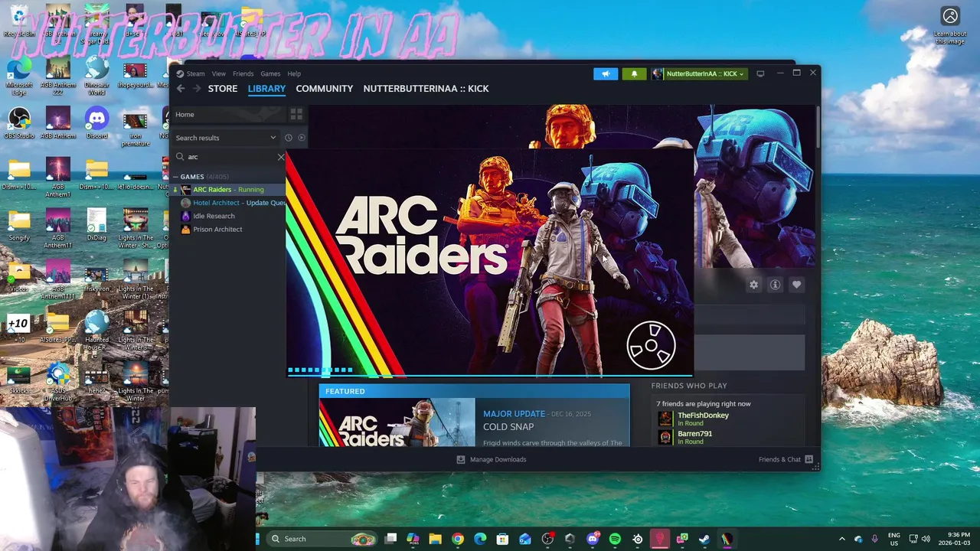Sort library by recent activity clock icon
Viewport: 980px width, 551px height.
(289, 138)
